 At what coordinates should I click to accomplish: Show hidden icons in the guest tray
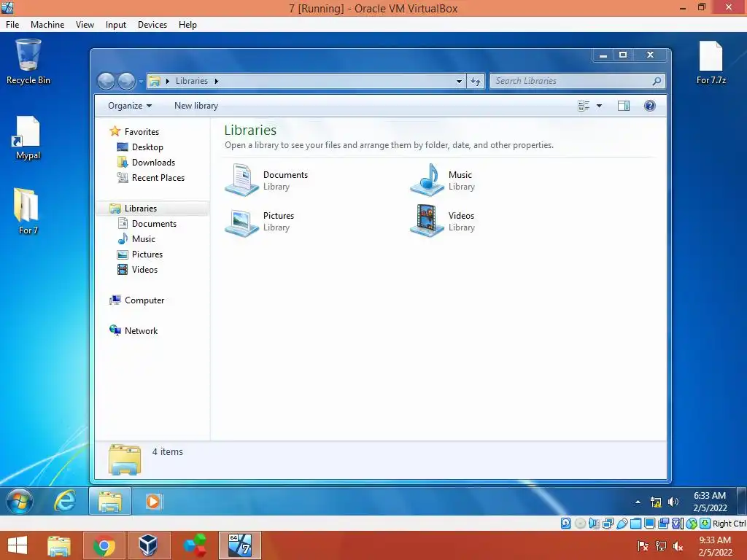638,502
